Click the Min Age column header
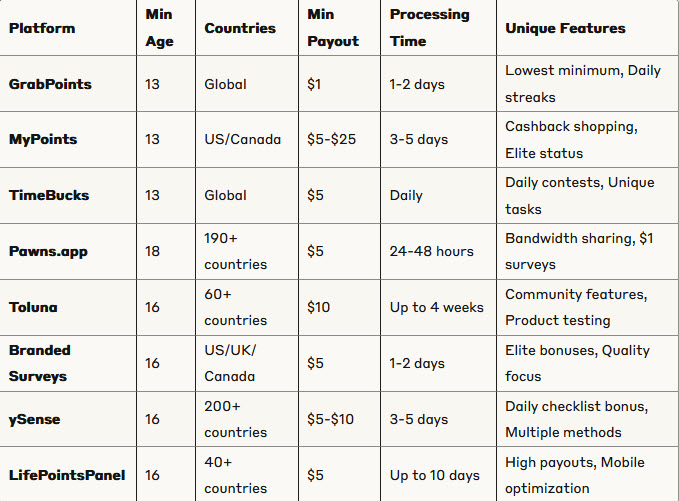 tap(159, 28)
